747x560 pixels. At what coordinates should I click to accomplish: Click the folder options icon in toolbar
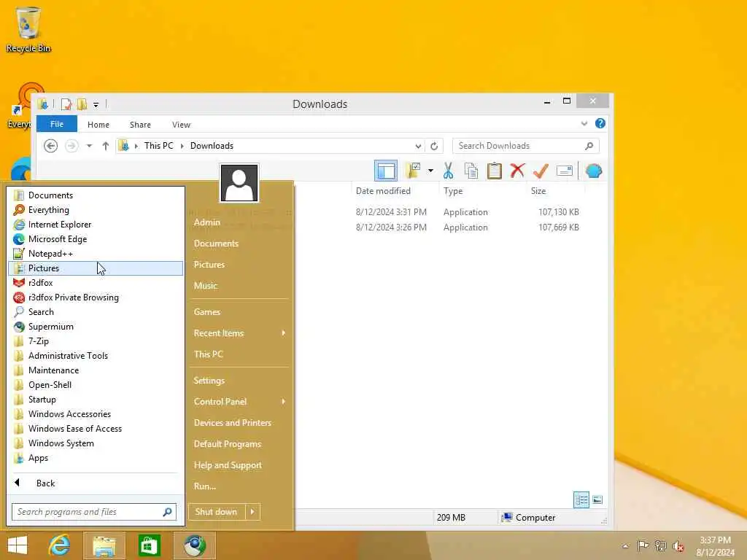(413, 171)
